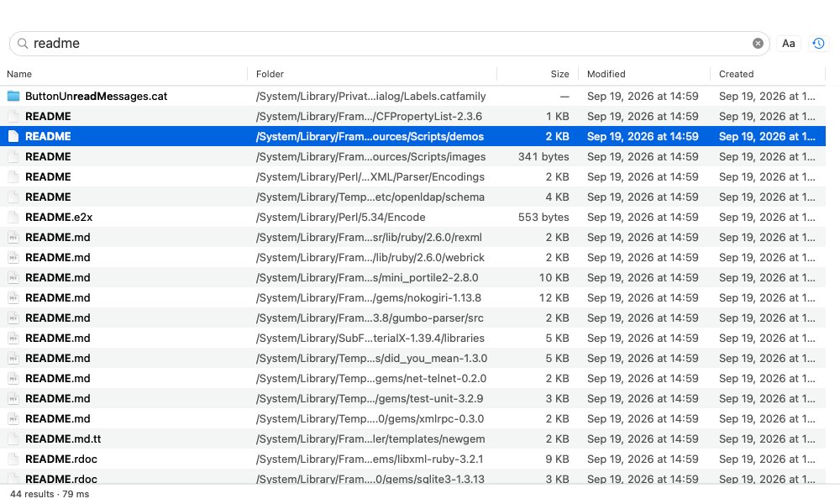Screen dimensions: 840x504
Task: Click the README.md.tt file icon
Action: point(13,439)
